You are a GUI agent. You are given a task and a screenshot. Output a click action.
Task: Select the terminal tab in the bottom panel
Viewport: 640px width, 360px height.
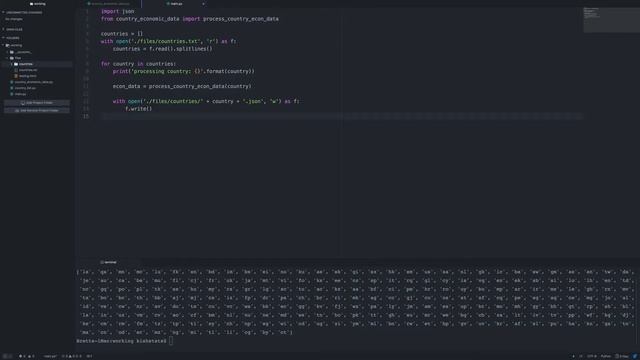point(109,262)
